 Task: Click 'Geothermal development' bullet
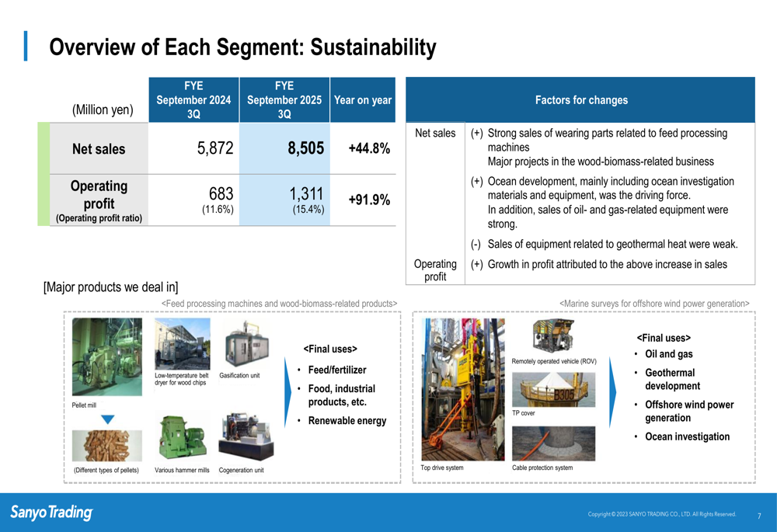pos(672,379)
